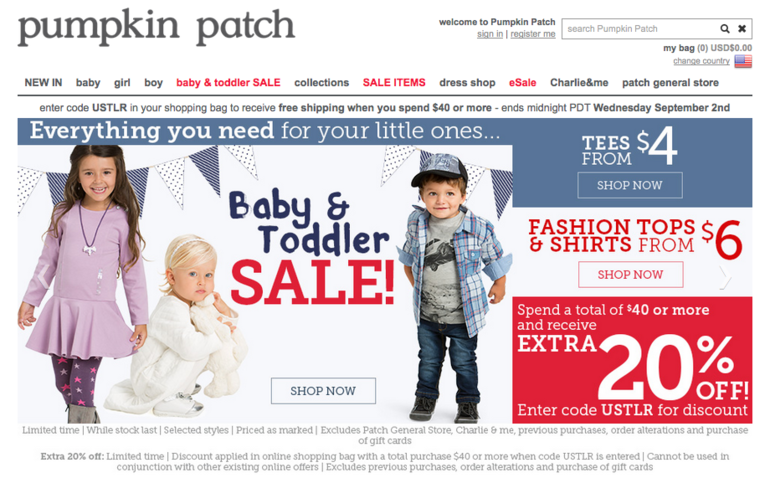Click the pumpkin patch logo
This screenshot has height=483, width=770.
[156, 27]
